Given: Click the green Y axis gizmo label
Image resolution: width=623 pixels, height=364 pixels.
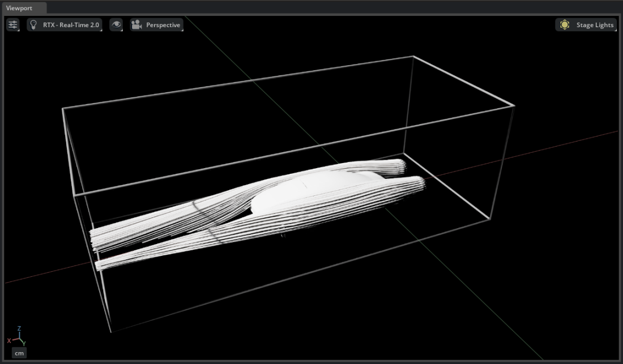Looking at the screenshot, I should [x=23, y=343].
